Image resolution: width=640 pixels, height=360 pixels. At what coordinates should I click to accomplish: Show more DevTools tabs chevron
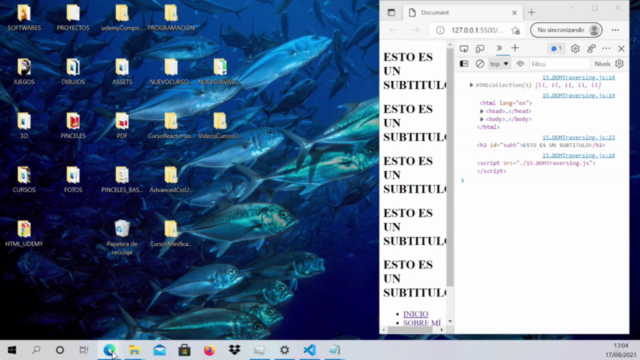pos(499,48)
